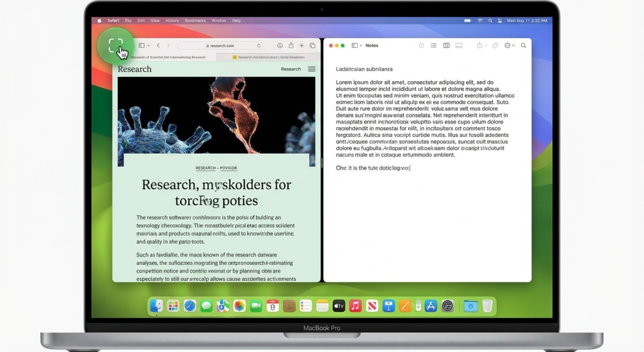Open Safari downloads icon
The height and width of the screenshot is (352, 644).
(280, 46)
